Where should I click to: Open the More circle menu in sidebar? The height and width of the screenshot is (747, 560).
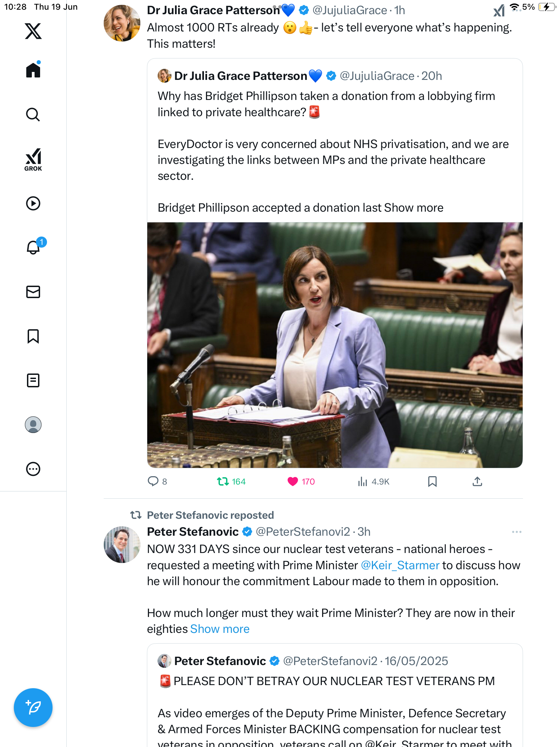(x=33, y=469)
